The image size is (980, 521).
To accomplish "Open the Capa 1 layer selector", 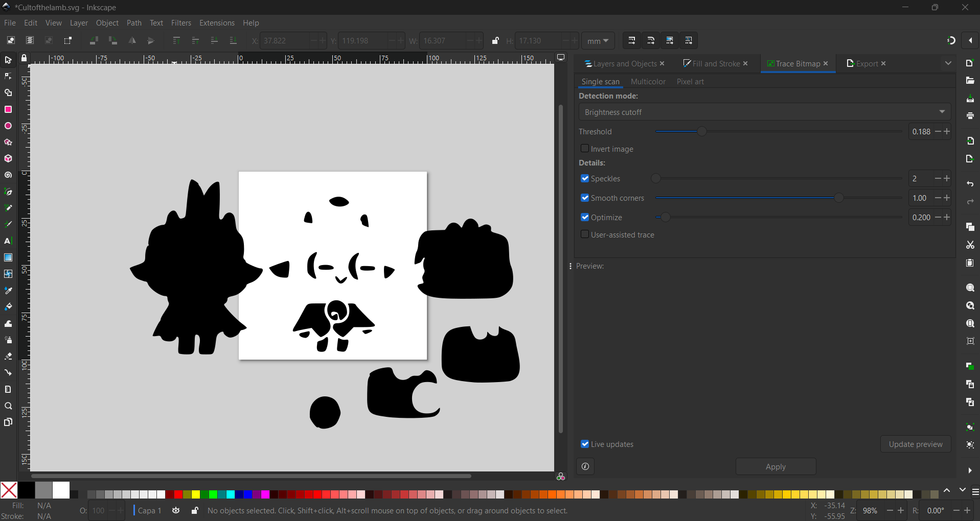I will click(148, 510).
